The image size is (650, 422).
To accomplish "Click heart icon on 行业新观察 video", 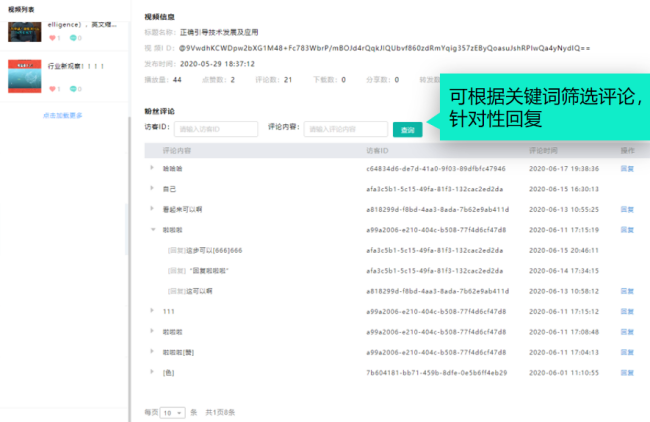I will [52, 89].
